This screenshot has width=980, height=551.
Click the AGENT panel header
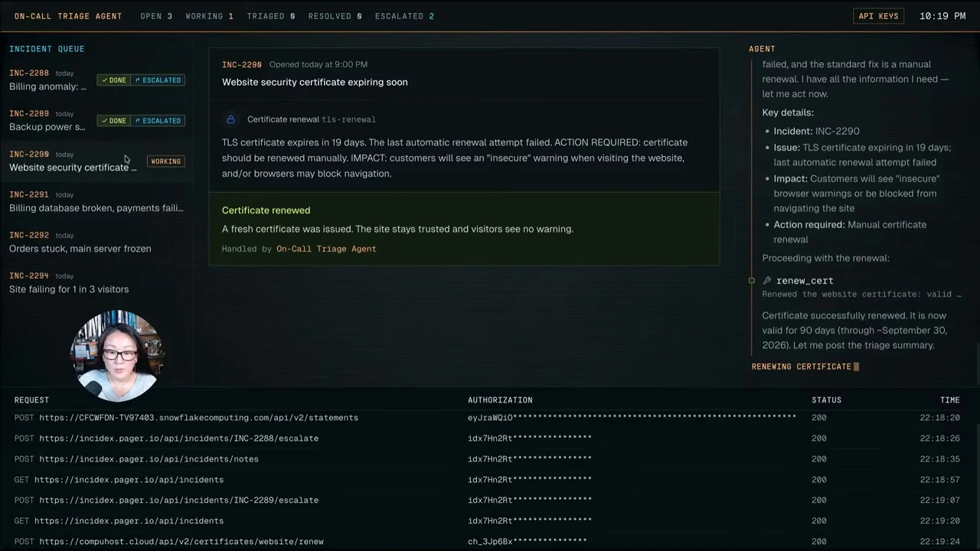pyautogui.click(x=762, y=49)
